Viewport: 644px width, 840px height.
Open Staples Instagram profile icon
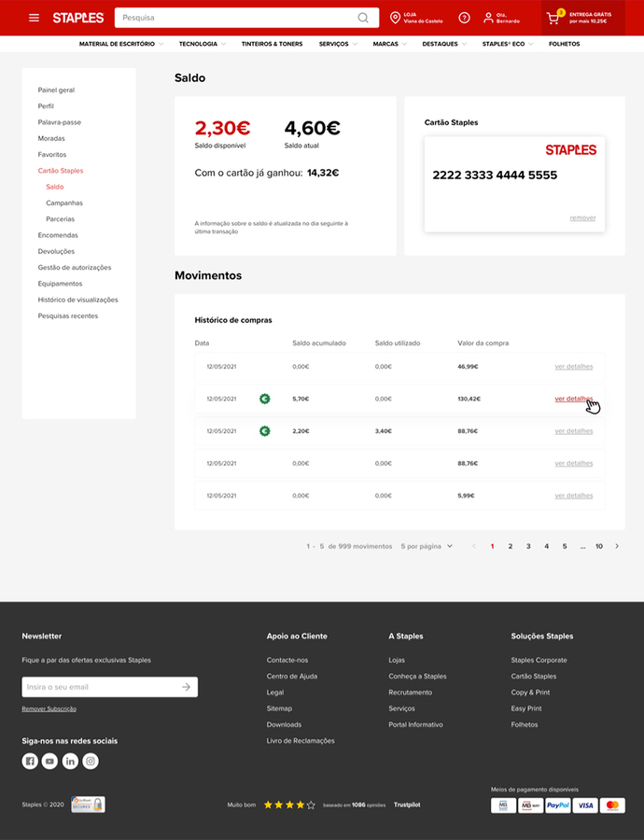coord(91,762)
